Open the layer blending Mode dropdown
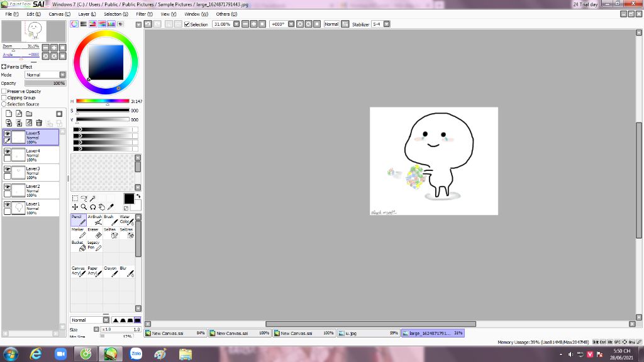Viewport: 644px width, 362px height. click(62, 75)
